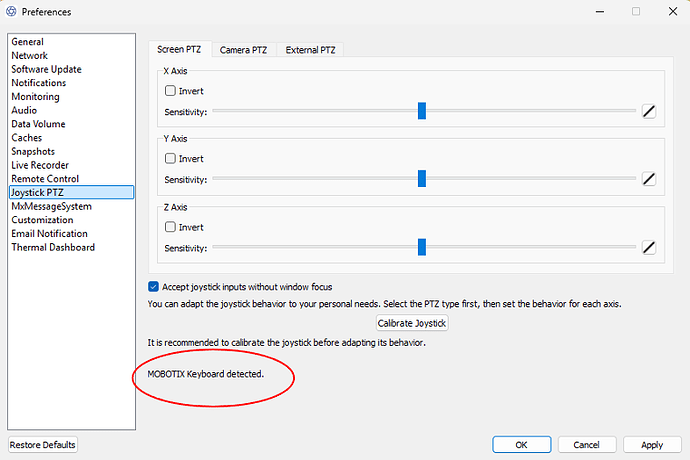
Task: Select Caches in the category list
Action: [71, 137]
